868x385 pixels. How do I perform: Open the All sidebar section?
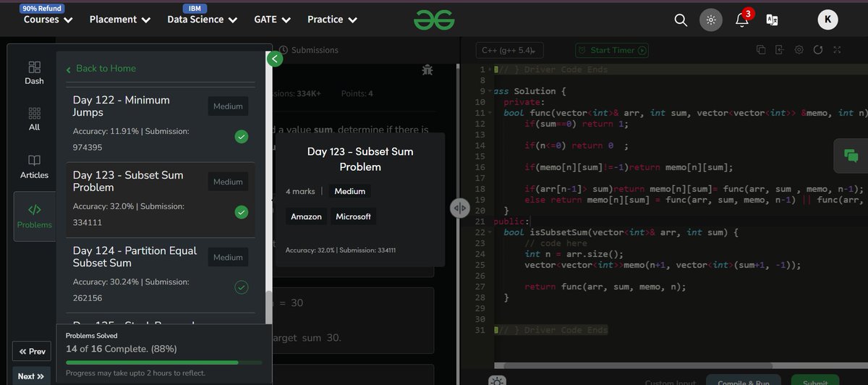click(x=34, y=119)
